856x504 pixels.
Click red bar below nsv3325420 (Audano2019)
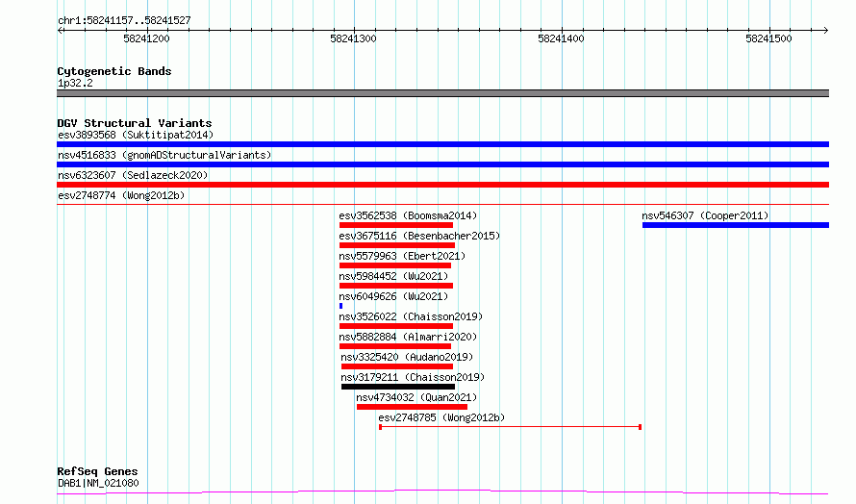click(x=397, y=366)
